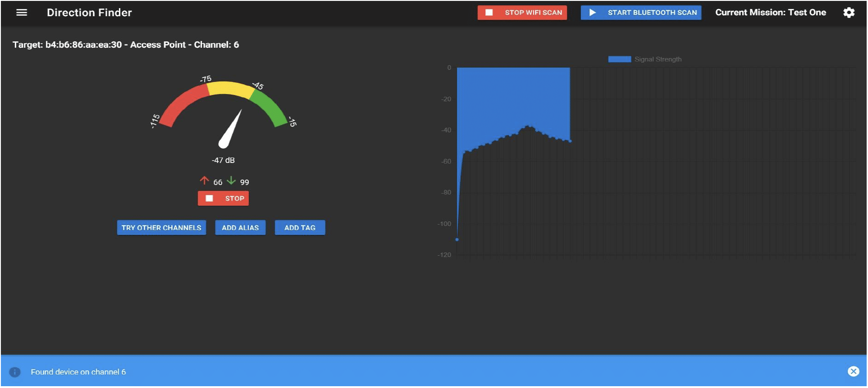Click the Direction Finder title
868x388 pixels.
click(x=89, y=13)
